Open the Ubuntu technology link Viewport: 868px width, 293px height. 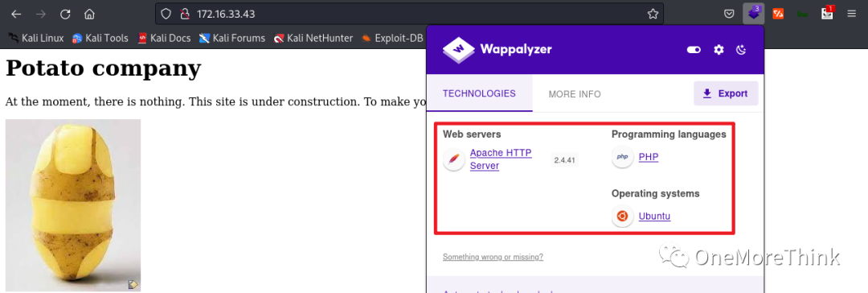tap(654, 216)
